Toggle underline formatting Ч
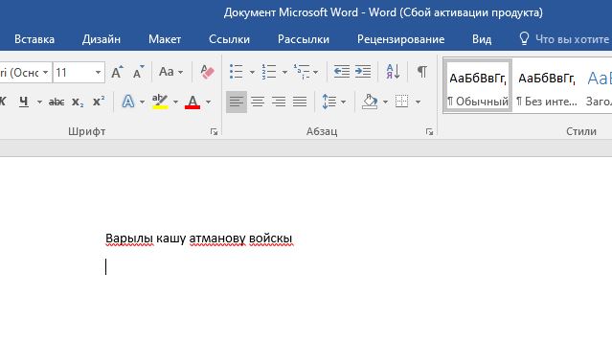The width and height of the screenshot is (612, 364). (24, 102)
